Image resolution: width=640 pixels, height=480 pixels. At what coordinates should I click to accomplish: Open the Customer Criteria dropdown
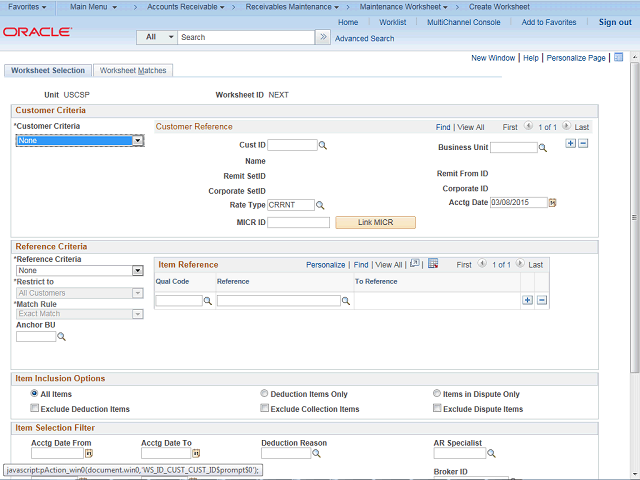click(138, 141)
